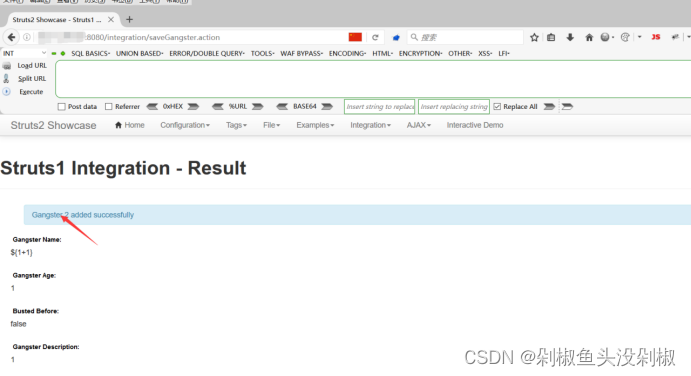
Task: Click the right arrow after %URL
Action: 257,107
